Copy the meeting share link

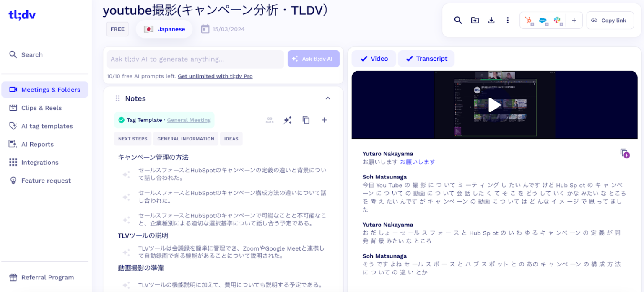click(610, 20)
